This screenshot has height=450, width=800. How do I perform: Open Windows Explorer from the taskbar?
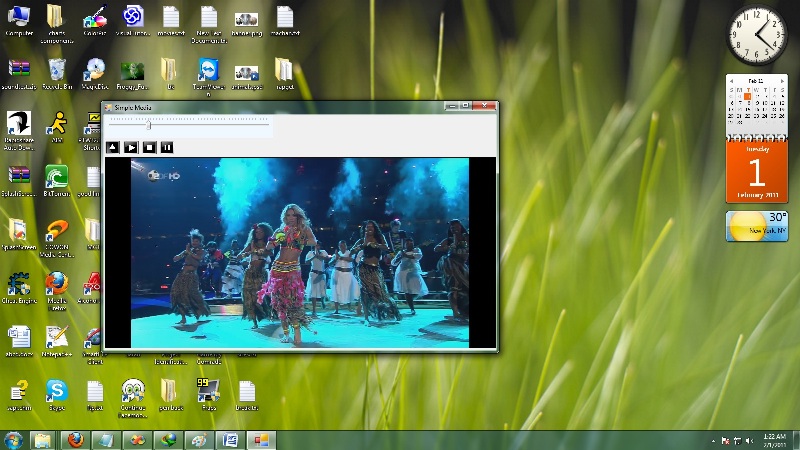point(42,440)
